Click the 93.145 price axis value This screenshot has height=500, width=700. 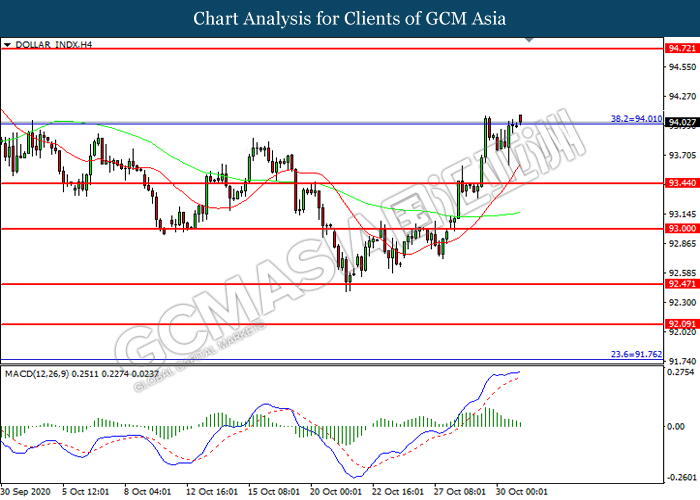(x=682, y=214)
